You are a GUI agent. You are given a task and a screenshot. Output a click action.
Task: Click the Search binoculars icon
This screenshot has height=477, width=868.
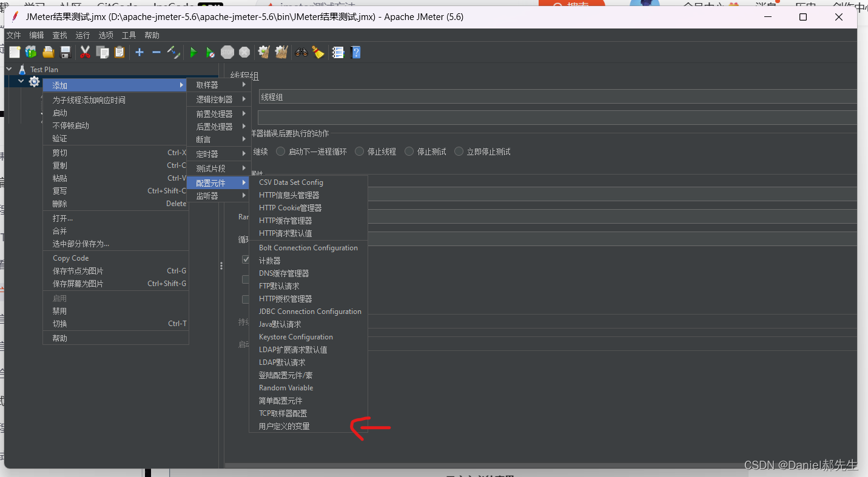301,53
